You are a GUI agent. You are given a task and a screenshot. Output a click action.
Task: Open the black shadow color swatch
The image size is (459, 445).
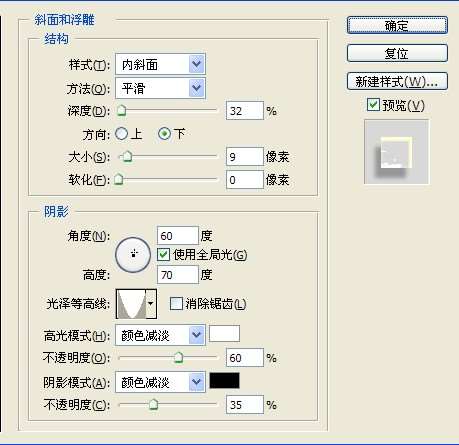pos(224,381)
